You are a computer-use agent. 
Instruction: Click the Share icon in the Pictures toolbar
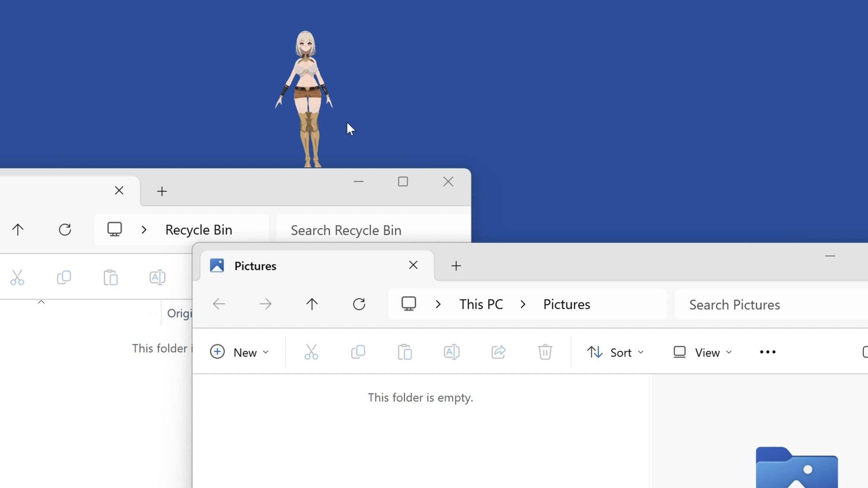point(498,352)
